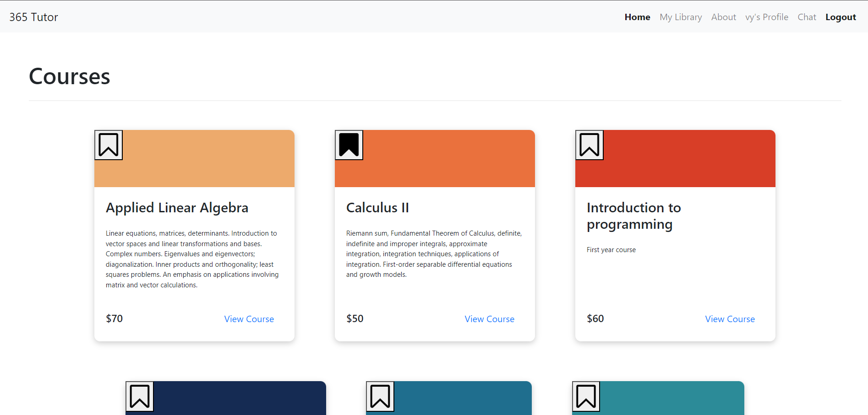This screenshot has height=415, width=868.
Task: Click the Courses page heading
Action: [70, 76]
